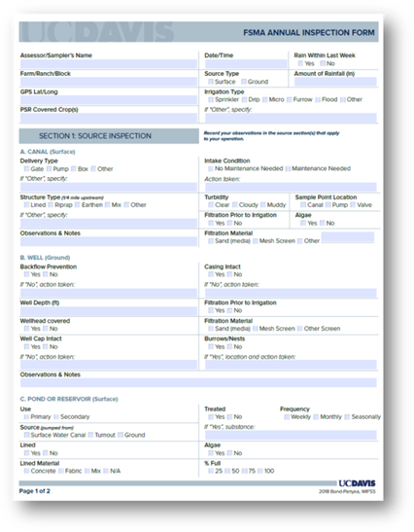The width and height of the screenshot is (414, 532).
Task: Check Concrete as the Lined Material
Action: tap(26, 471)
